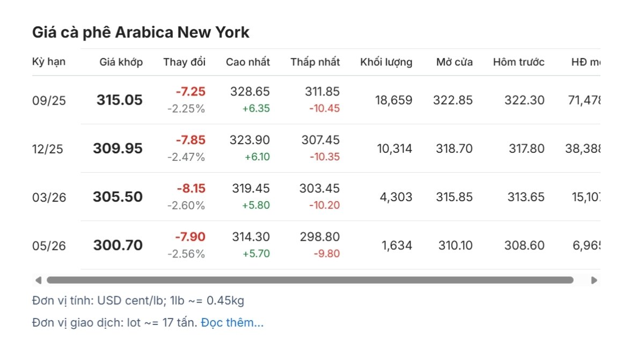Image resolution: width=644 pixels, height=362 pixels.
Task: Click the right scroll arrow of the table
Action: (x=594, y=280)
